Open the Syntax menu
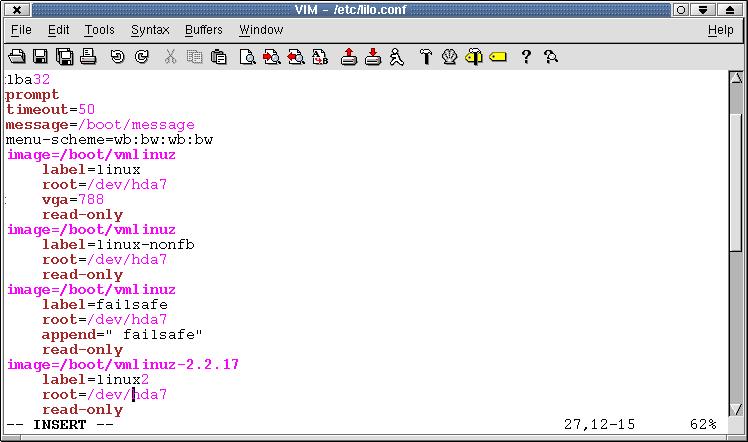This screenshot has height=442, width=748. point(150,30)
